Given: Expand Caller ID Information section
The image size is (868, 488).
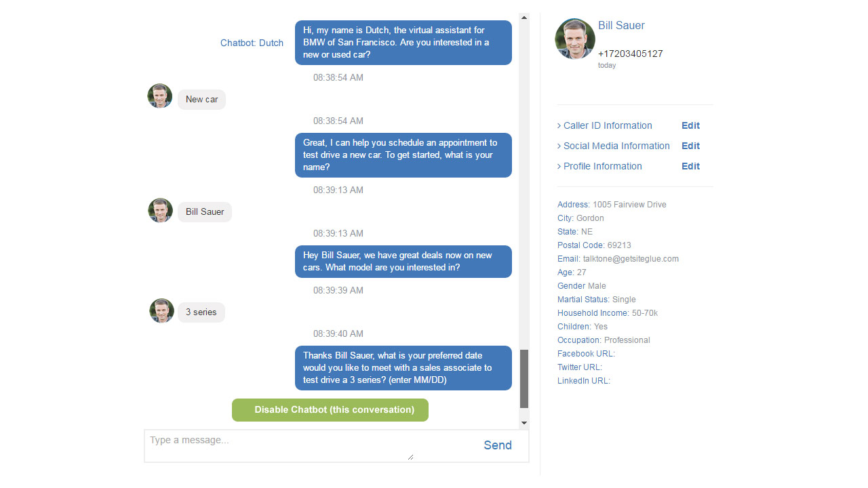Looking at the screenshot, I should 604,125.
